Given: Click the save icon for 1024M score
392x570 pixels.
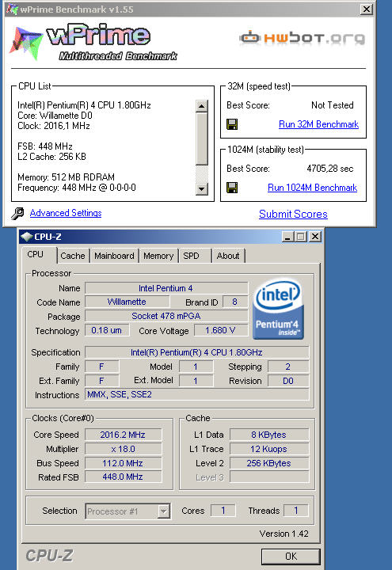Looking at the screenshot, I should click(x=232, y=188).
